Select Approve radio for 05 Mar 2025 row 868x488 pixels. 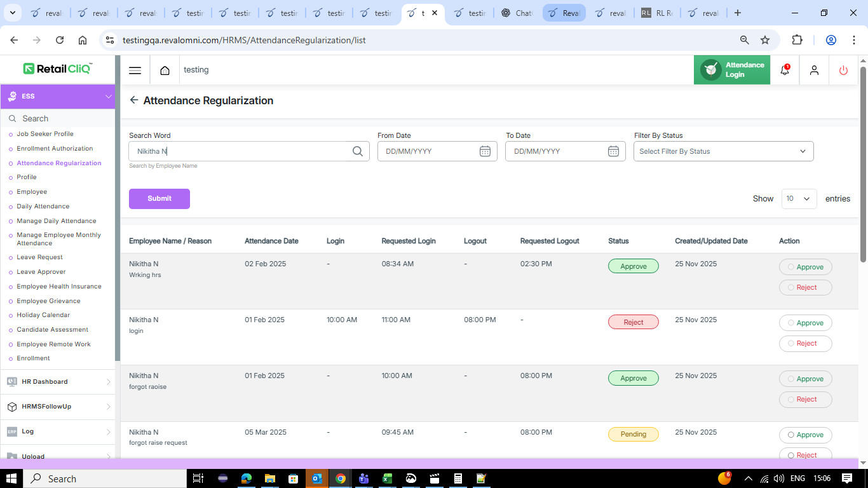pos(791,435)
